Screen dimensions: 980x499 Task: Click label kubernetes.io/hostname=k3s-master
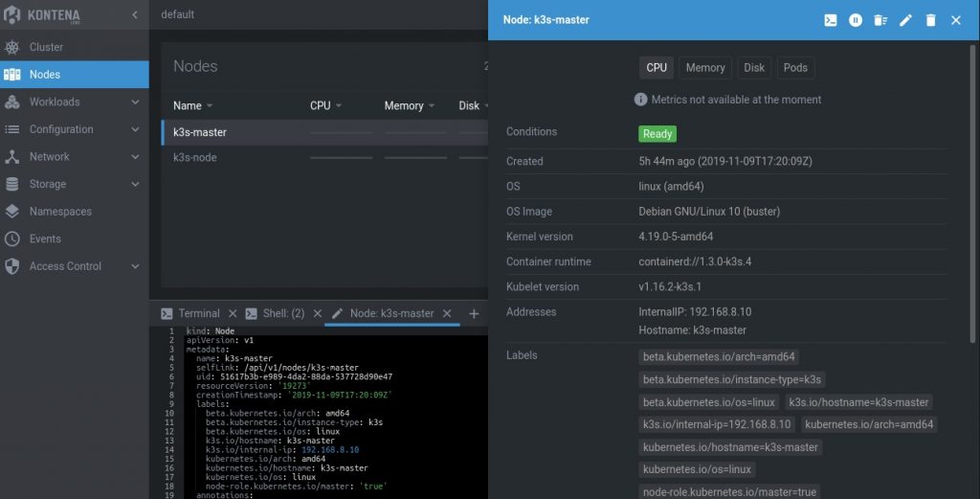(730, 447)
